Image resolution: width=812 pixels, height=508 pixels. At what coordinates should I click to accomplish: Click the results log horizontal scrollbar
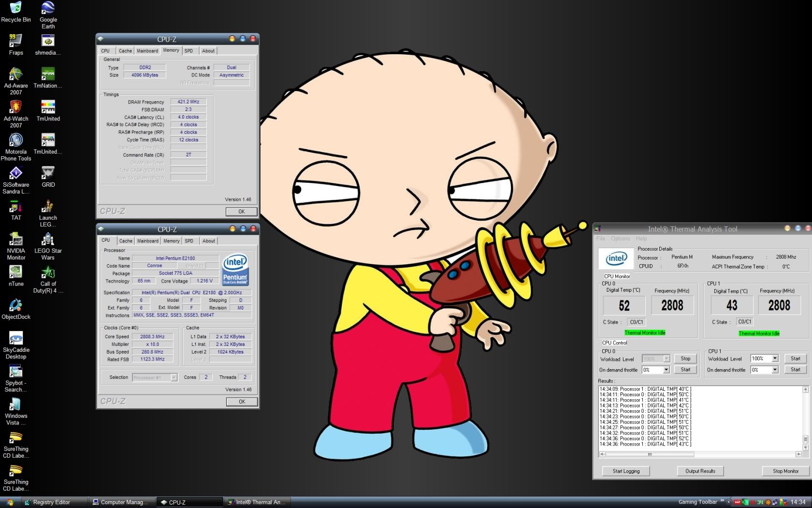650,454
